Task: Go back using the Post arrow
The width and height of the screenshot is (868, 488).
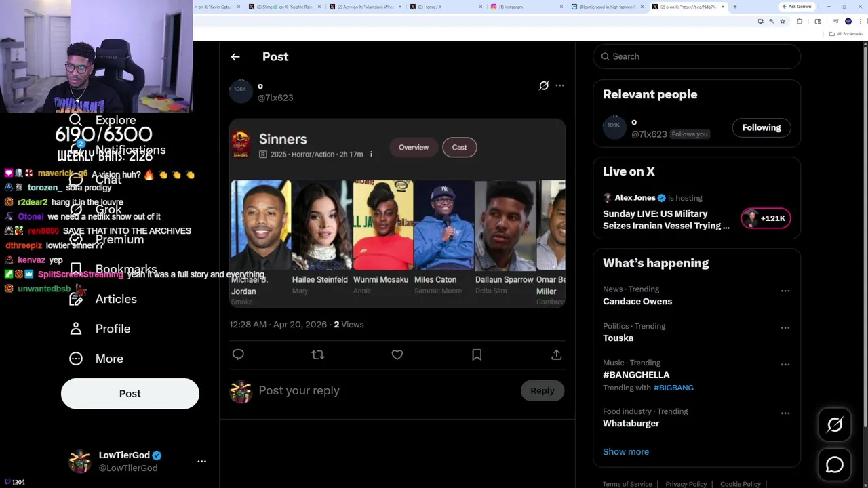Action: [235, 57]
